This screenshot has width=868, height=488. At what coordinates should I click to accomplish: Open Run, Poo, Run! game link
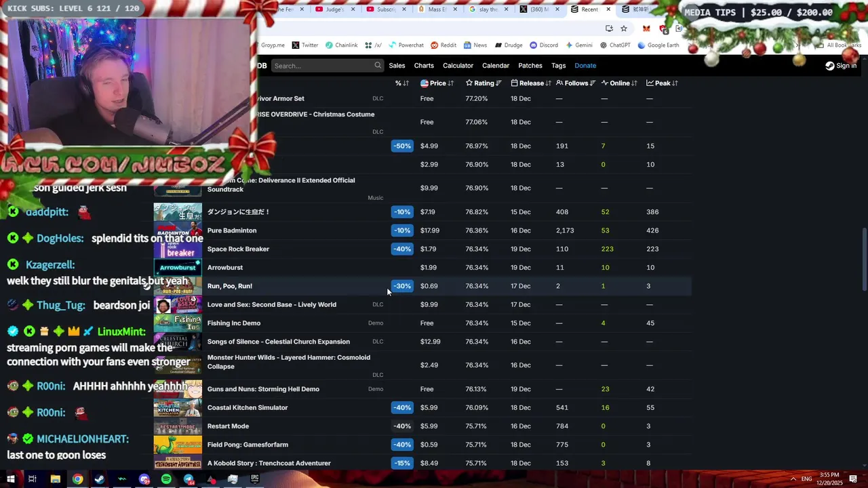tap(229, 286)
